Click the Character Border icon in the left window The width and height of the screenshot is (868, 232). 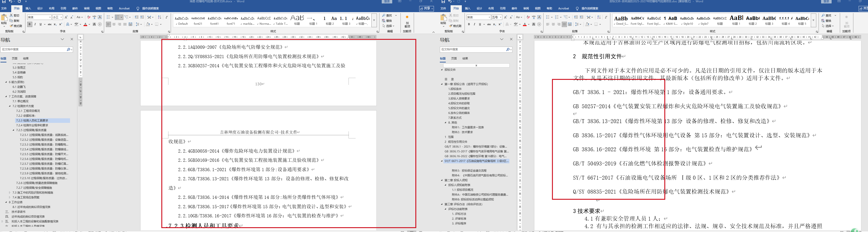(100, 17)
